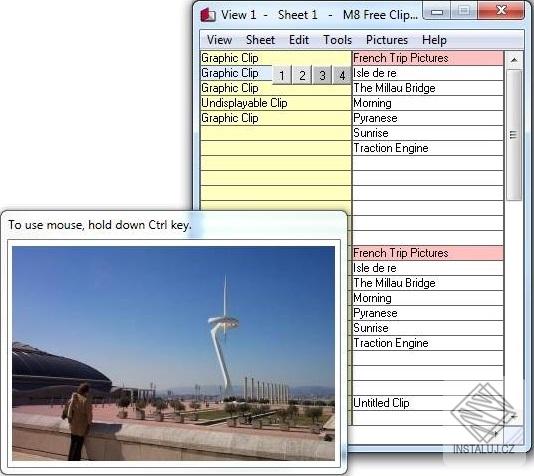
Task: Minimize the M8 Free Clip window
Action: [437, 12]
